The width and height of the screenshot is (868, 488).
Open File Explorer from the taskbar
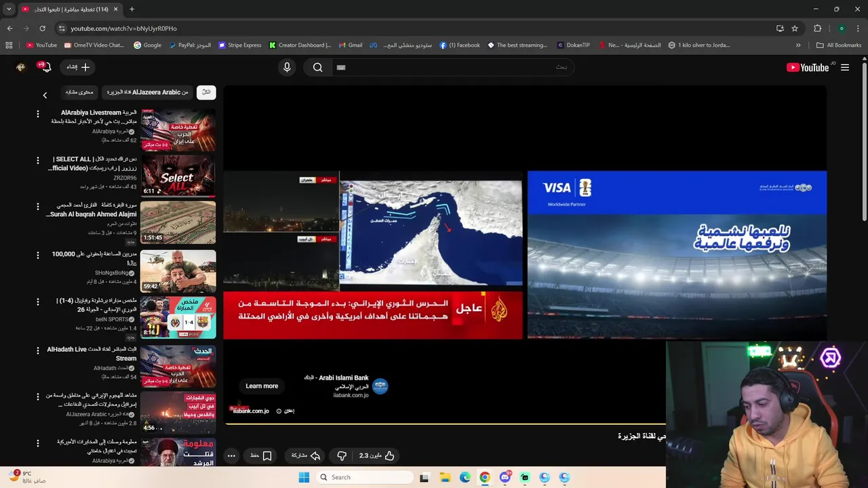pyautogui.click(x=445, y=477)
